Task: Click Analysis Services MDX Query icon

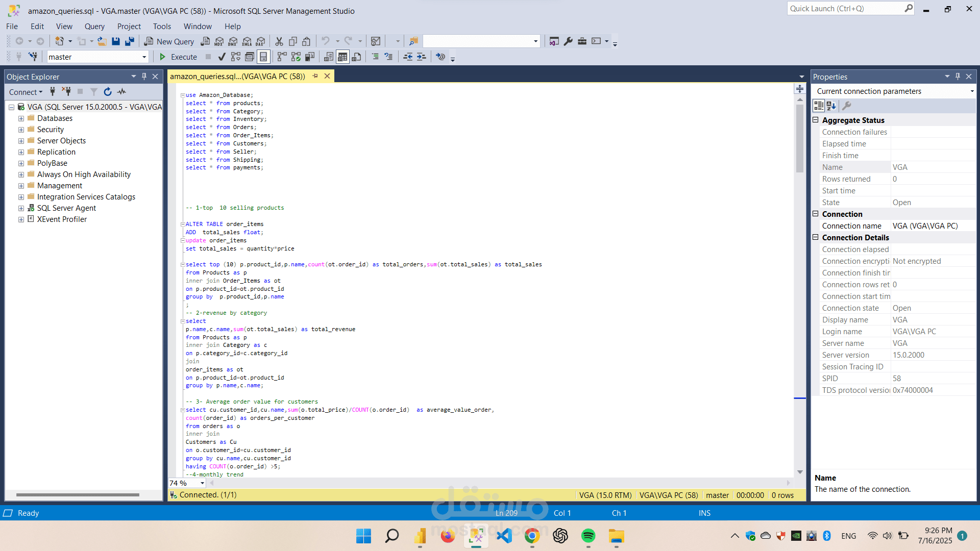Action: click(219, 41)
